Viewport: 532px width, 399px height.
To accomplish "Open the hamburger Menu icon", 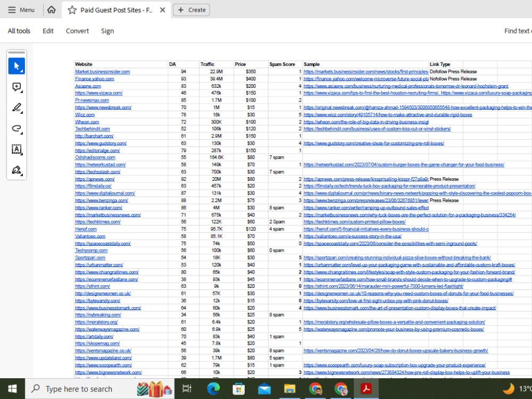I will (12, 10).
